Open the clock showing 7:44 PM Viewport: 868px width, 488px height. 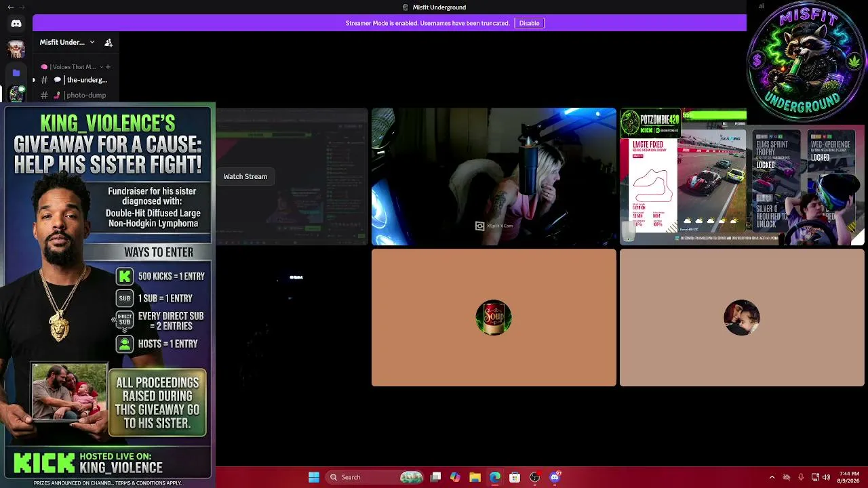coord(848,477)
